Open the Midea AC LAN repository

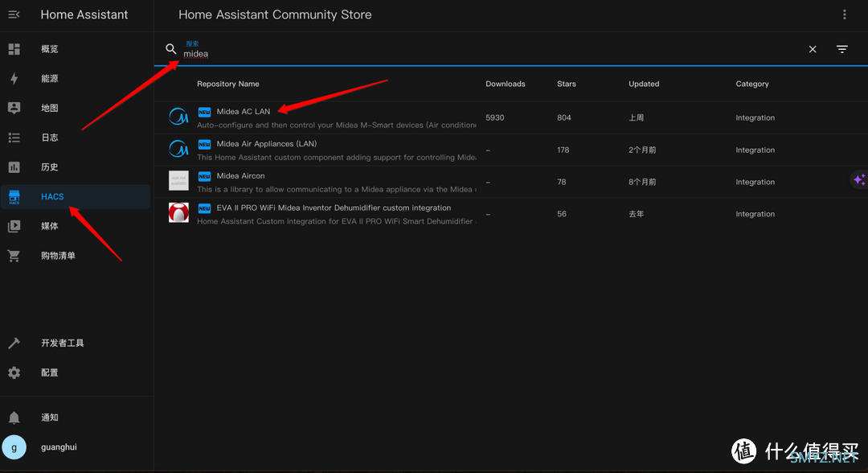coord(244,111)
